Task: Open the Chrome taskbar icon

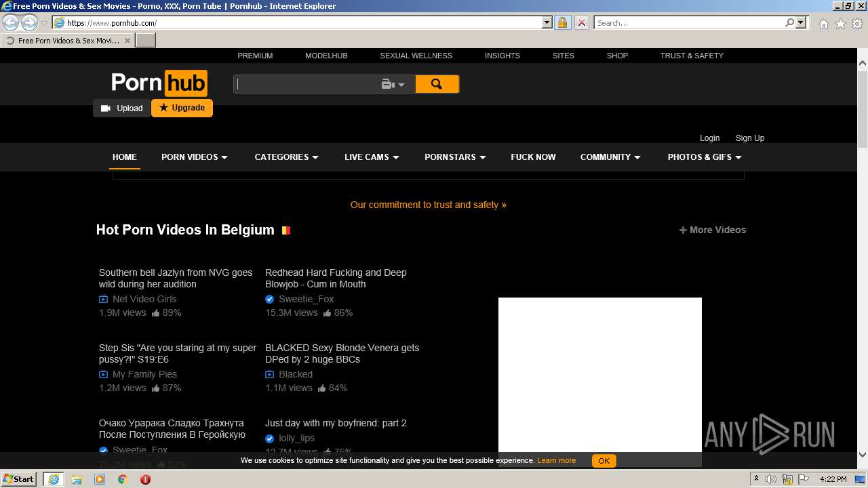Action: click(x=123, y=479)
